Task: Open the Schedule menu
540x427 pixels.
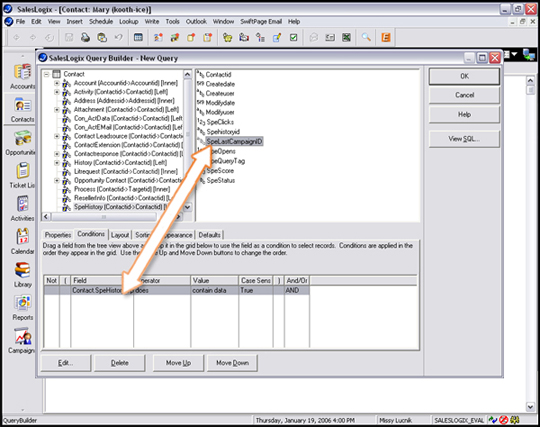Action: pyautogui.click(x=101, y=21)
